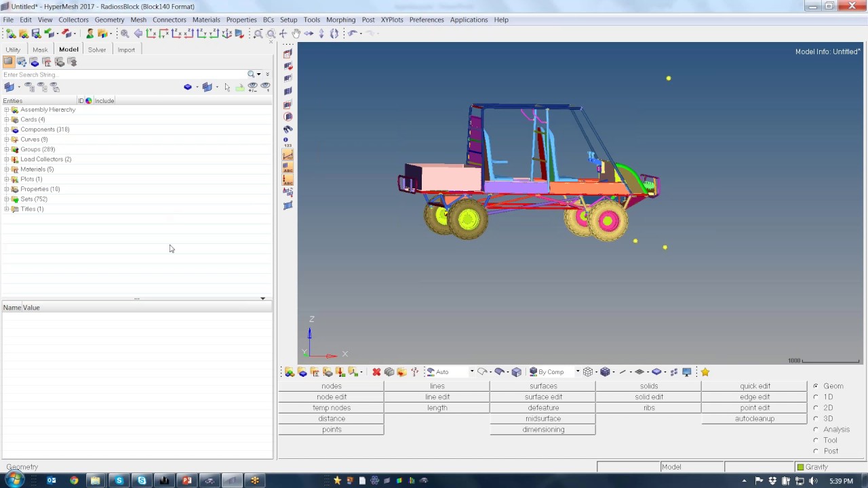868x488 pixels.
Task: Click the gold star favorites icon
Action: [705, 372]
